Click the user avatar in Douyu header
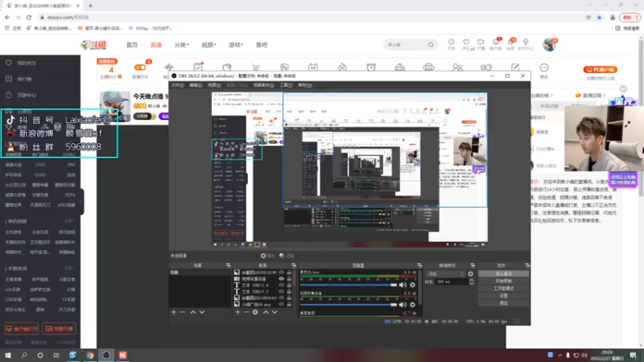644x362 pixels. (x=549, y=44)
